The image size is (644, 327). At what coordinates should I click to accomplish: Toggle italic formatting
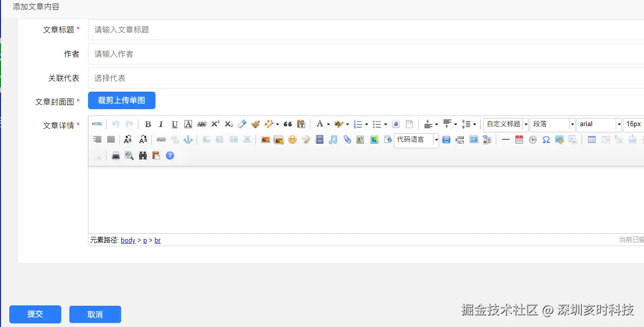pos(161,124)
